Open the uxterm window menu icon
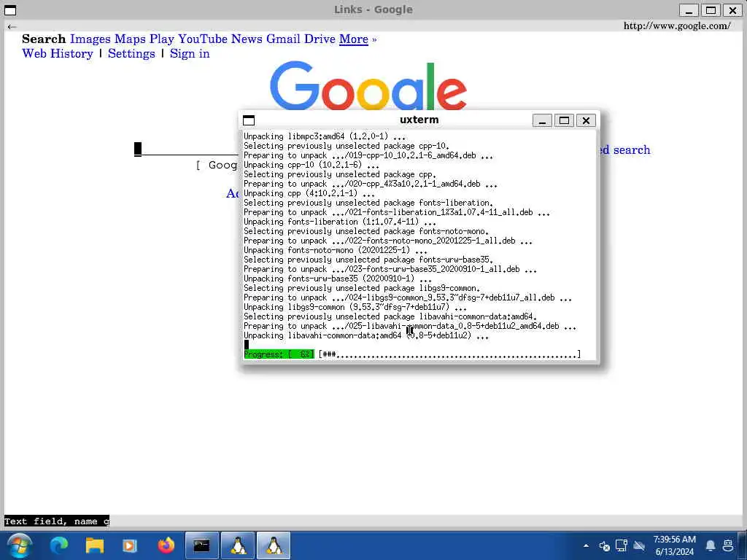This screenshot has height=560, width=747. pyautogui.click(x=249, y=120)
